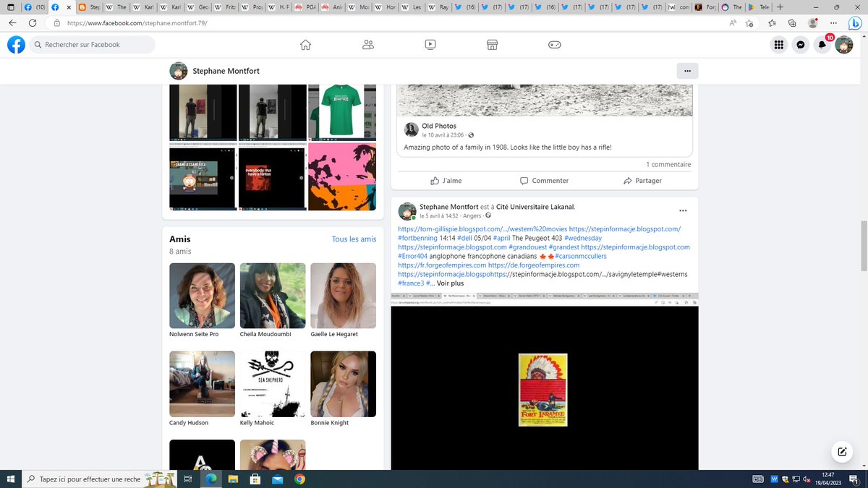The width and height of the screenshot is (868, 488).
Task: Open the Old Photos page name
Action: 439,126
